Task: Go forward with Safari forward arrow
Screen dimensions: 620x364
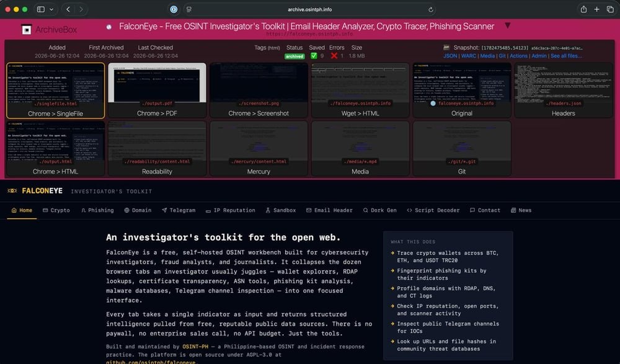Action: click(81, 9)
